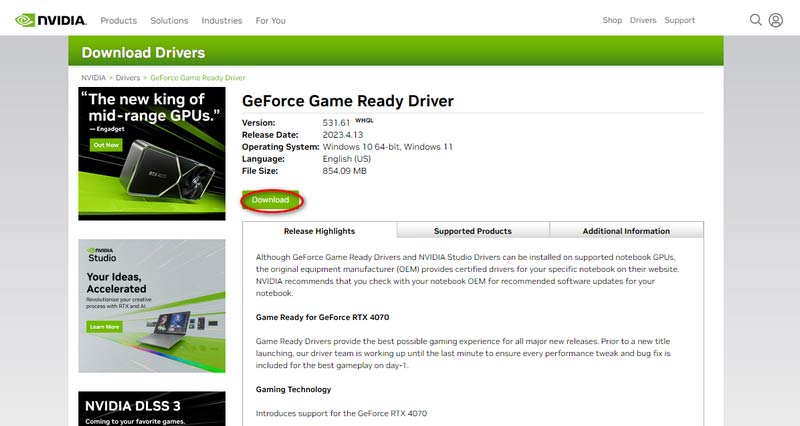Click the green Download button

pyautogui.click(x=270, y=200)
